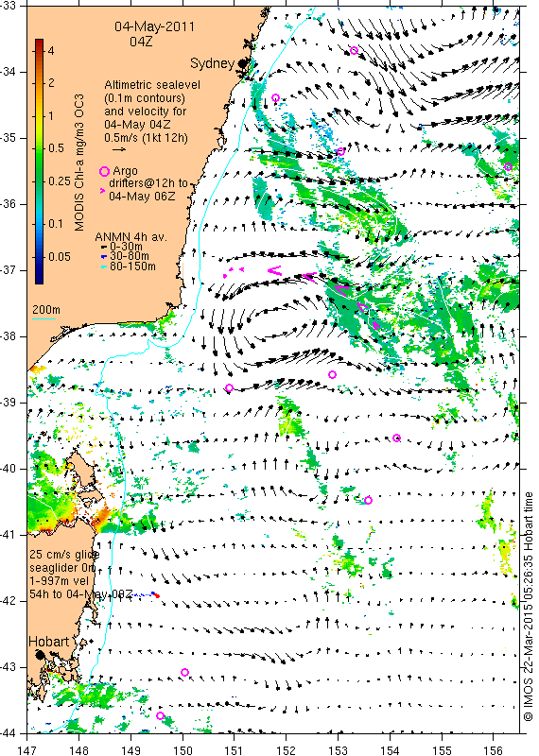Select Argo float circle near 33.7S 153.3E

click(355, 50)
